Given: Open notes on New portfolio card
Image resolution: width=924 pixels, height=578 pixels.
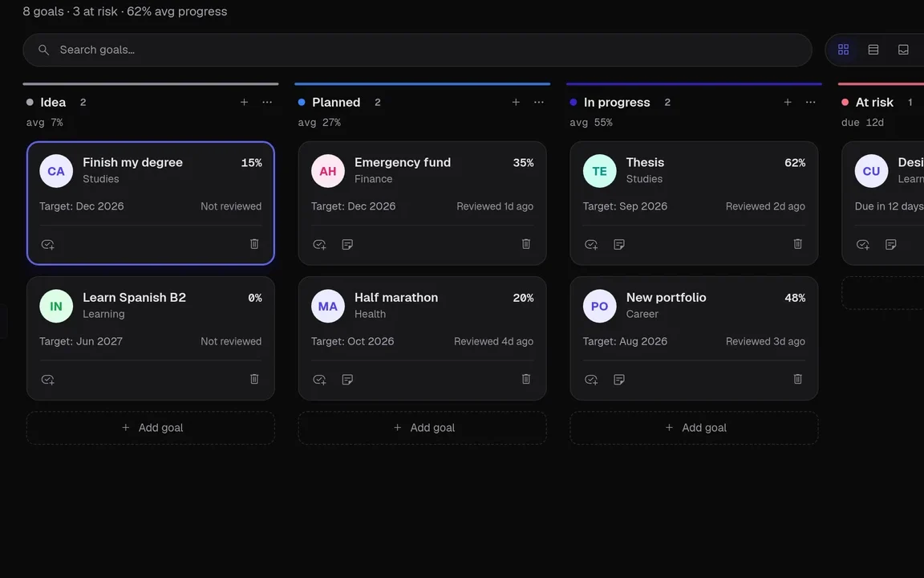Looking at the screenshot, I should click(x=619, y=379).
